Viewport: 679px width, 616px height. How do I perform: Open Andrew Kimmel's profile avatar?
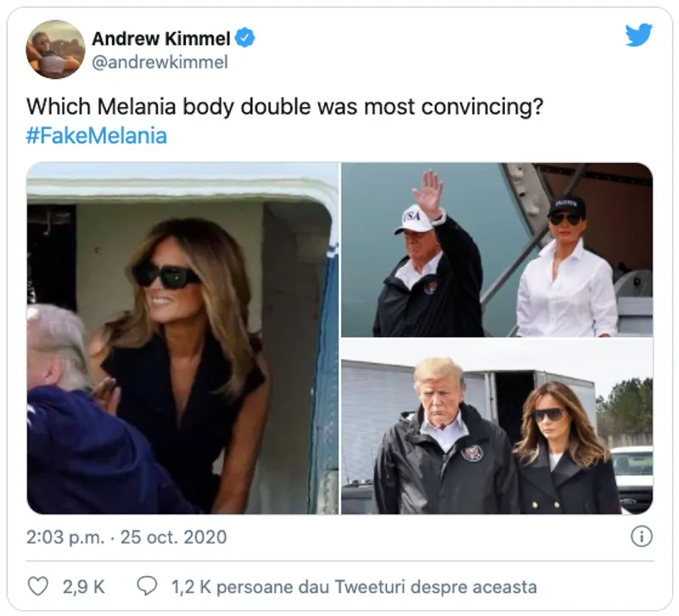pyautogui.click(x=56, y=49)
